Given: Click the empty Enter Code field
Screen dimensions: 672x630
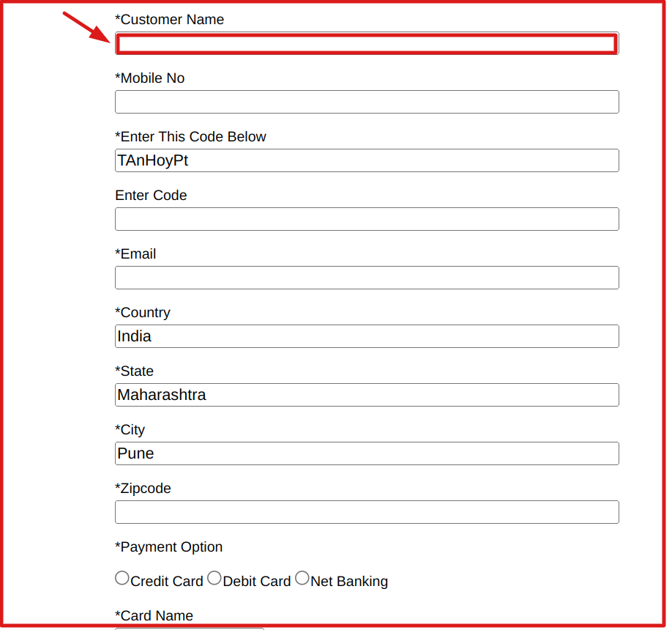Looking at the screenshot, I should 366,219.
